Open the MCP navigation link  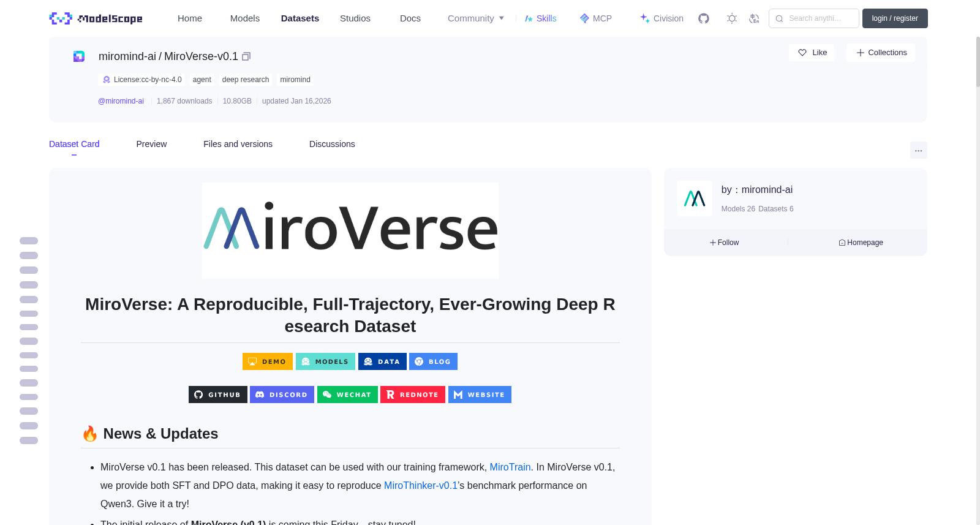(595, 18)
